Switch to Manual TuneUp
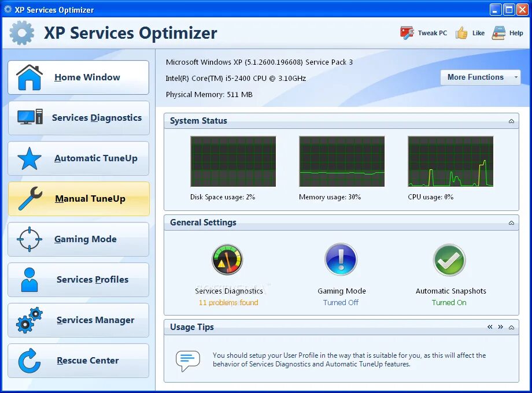Image resolution: width=532 pixels, height=393 pixels. pos(79,199)
